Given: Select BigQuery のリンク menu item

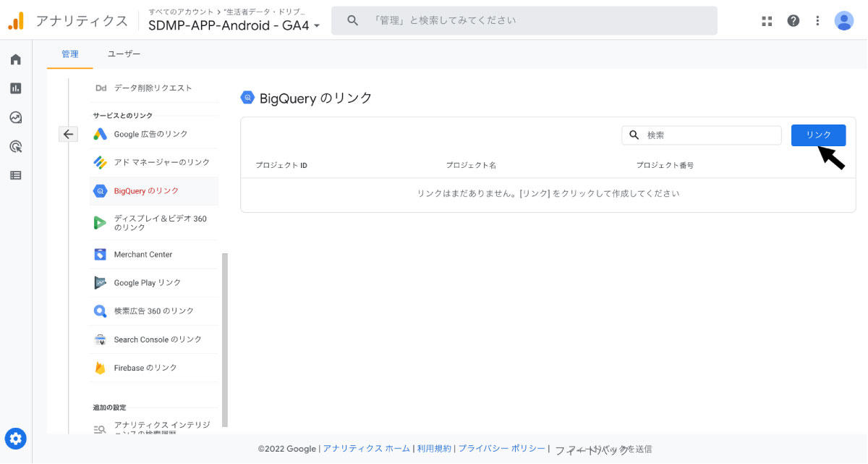Looking at the screenshot, I should [x=153, y=191].
